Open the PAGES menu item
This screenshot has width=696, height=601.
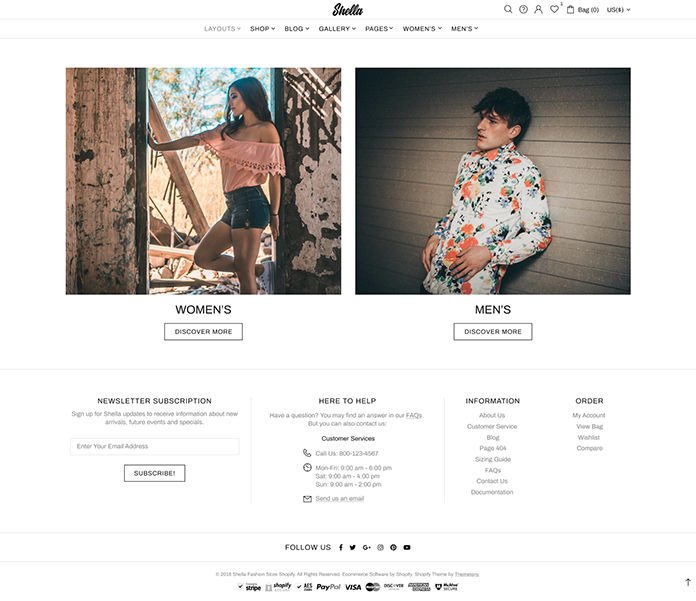(x=379, y=28)
